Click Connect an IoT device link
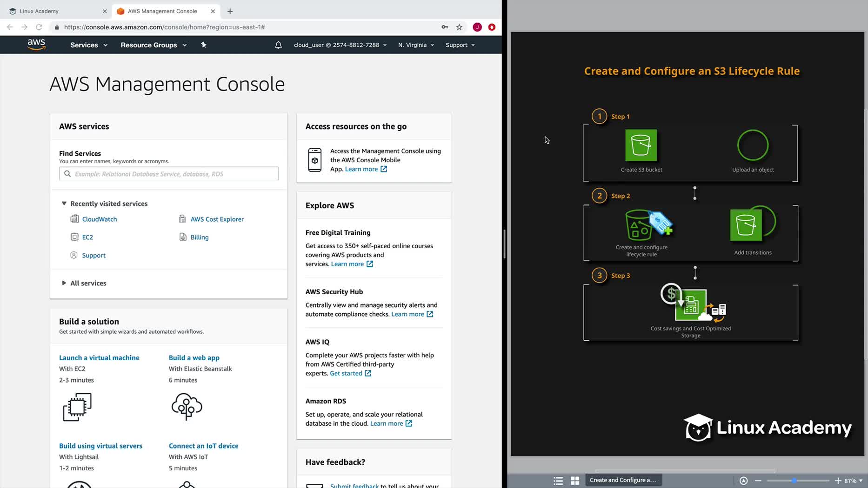 tap(203, 446)
